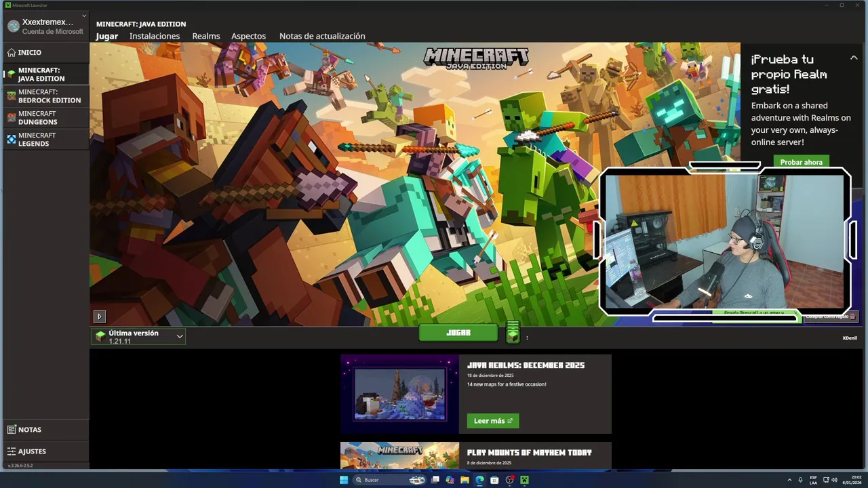Screen dimensions: 868x488
Task: Open the network status tray icon
Action: point(826,480)
